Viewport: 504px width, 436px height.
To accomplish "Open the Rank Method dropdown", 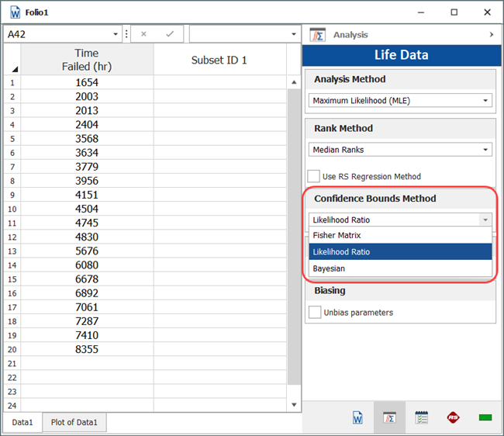I will (x=400, y=150).
